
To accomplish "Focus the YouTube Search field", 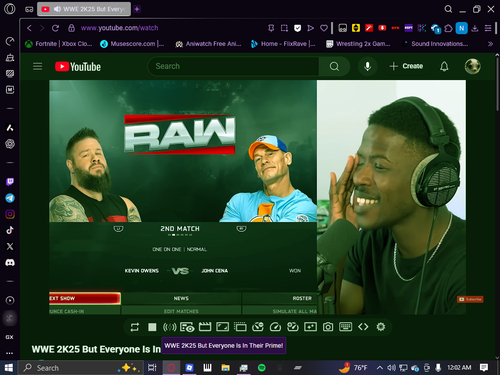I will click(233, 66).
